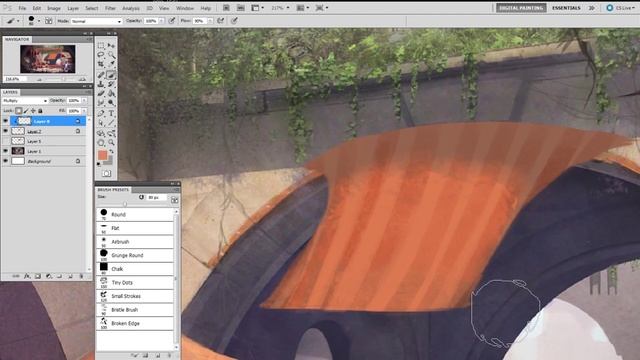Click the Navigator preview thumbnail
The image size is (640, 360).
click(48, 59)
